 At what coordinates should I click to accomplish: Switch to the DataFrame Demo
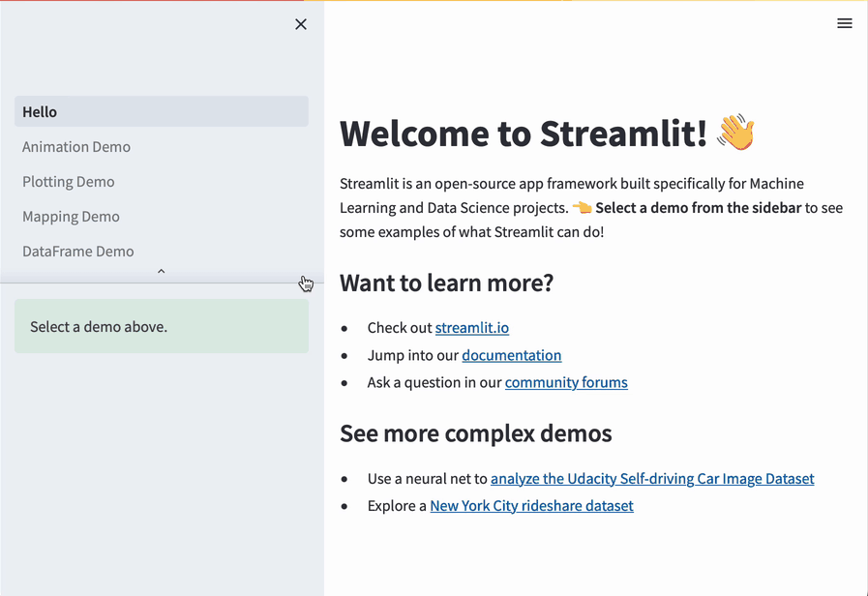pyautogui.click(x=77, y=251)
